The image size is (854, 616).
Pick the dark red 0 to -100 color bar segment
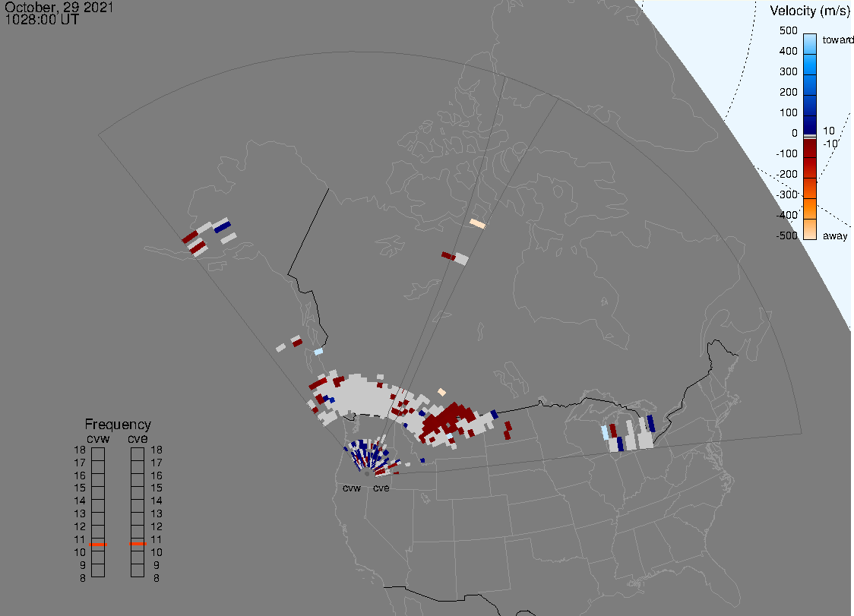[x=810, y=148]
